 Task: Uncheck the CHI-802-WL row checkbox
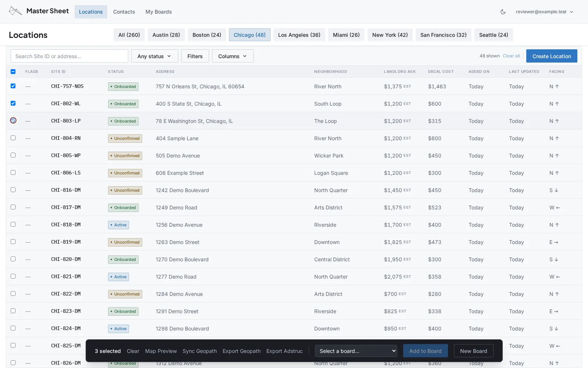pyautogui.click(x=13, y=103)
